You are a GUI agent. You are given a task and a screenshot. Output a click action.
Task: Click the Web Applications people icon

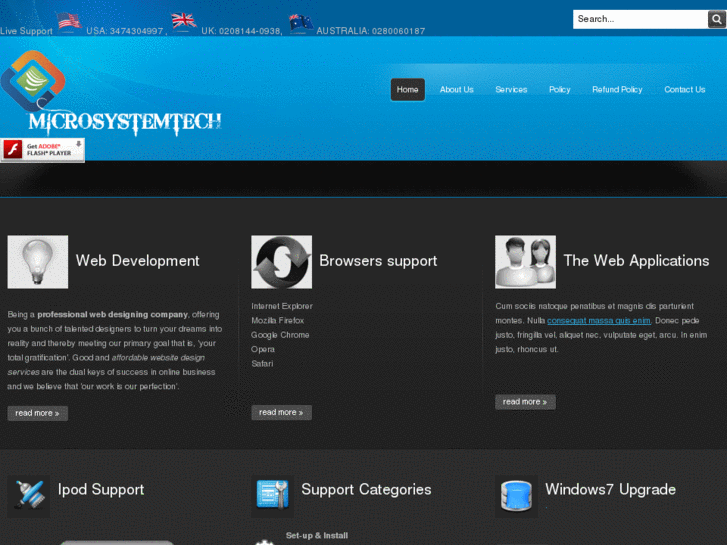pyautogui.click(x=525, y=262)
